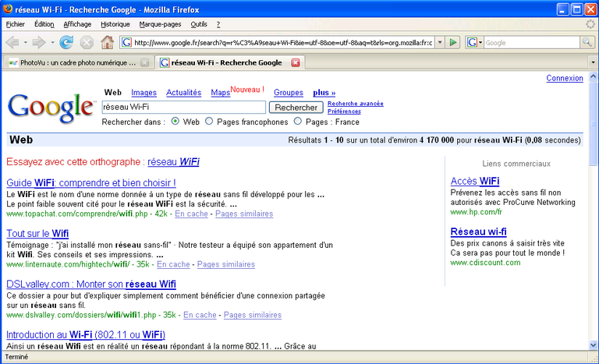Select Pages : France radio button
Viewport: 599px width, 364px height.
(298, 121)
